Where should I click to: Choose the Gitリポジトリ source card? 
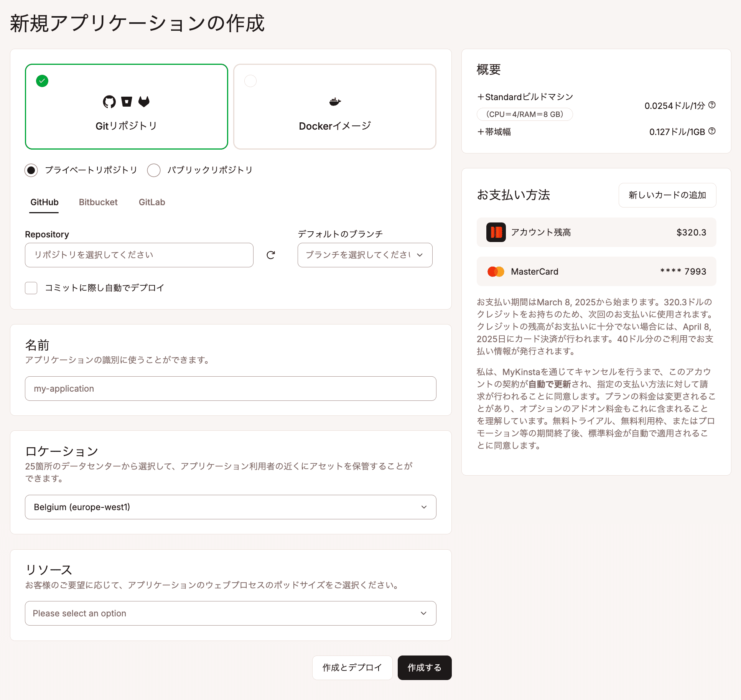pyautogui.click(x=127, y=106)
